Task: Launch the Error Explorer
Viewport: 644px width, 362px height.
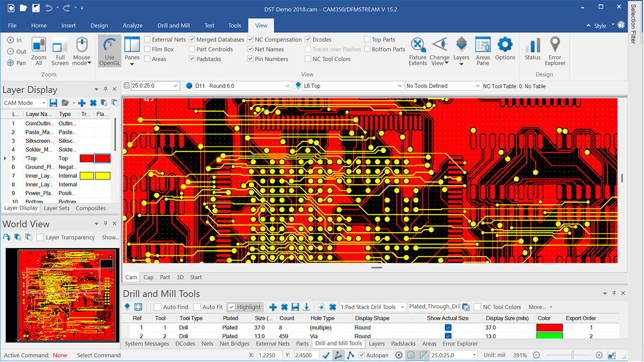Action: pos(555,51)
